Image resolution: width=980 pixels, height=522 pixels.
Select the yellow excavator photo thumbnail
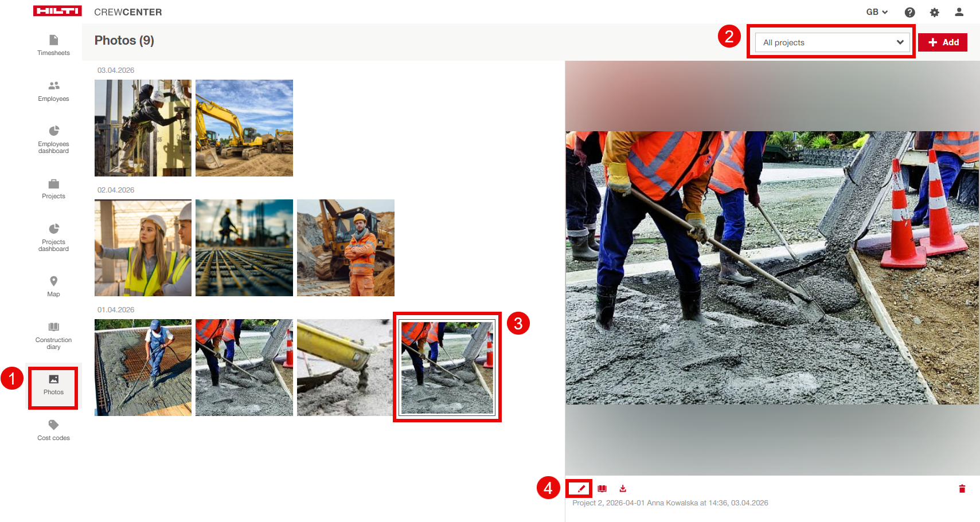point(244,128)
